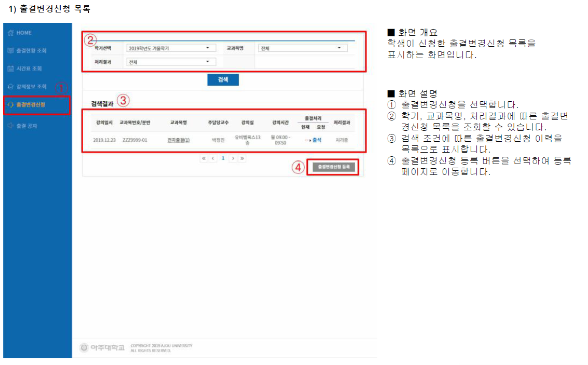588x365 pixels.
Task: Click the 출결 공지 speaker icon
Action: pyautogui.click(x=10, y=126)
